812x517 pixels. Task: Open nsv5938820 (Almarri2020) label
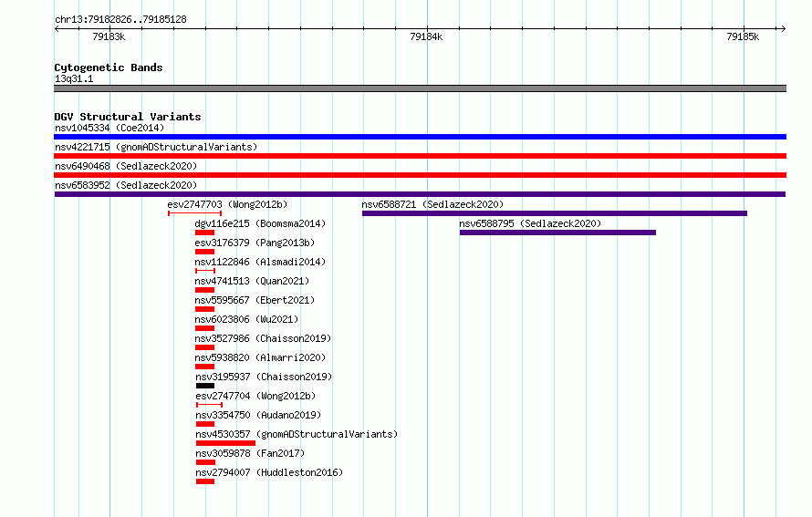(x=260, y=357)
